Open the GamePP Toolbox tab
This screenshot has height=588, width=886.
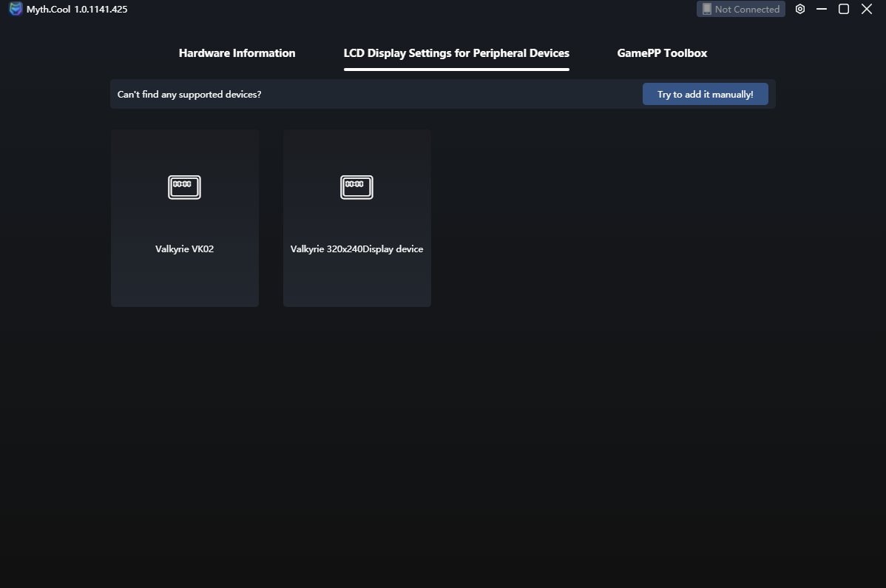(662, 53)
